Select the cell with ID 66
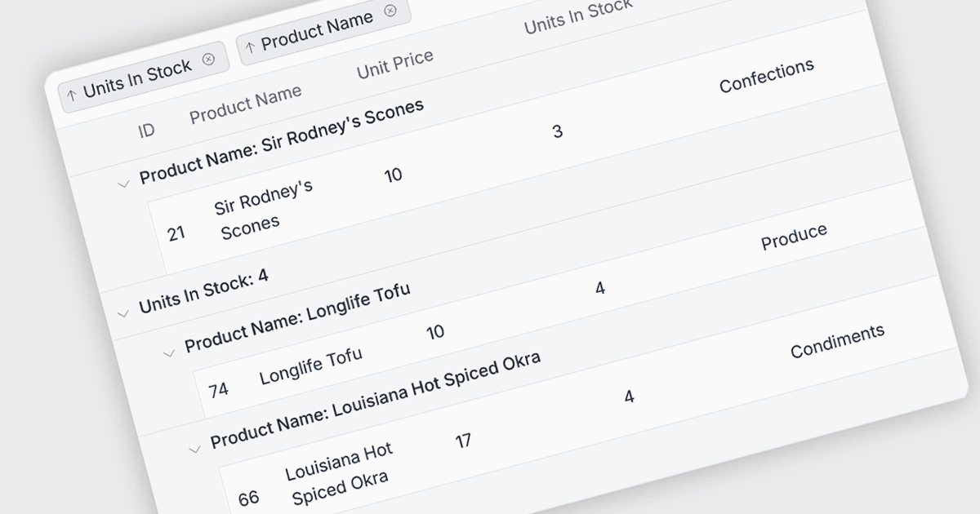 point(249,498)
